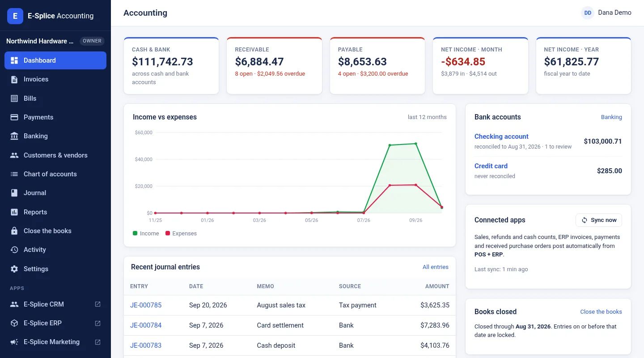The image size is (644, 358).
Task: Click the Banking link in Bank accounts
Action: click(x=611, y=117)
